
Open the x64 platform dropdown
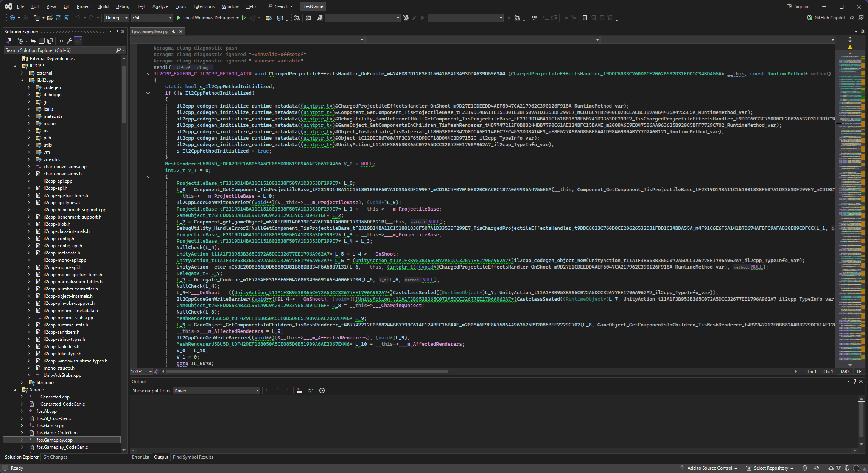click(152, 18)
